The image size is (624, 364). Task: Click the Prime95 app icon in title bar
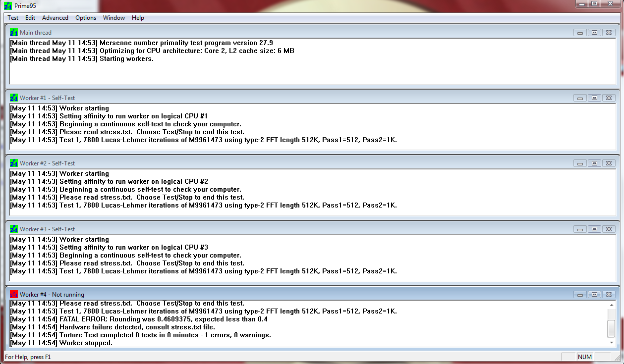(8, 5)
